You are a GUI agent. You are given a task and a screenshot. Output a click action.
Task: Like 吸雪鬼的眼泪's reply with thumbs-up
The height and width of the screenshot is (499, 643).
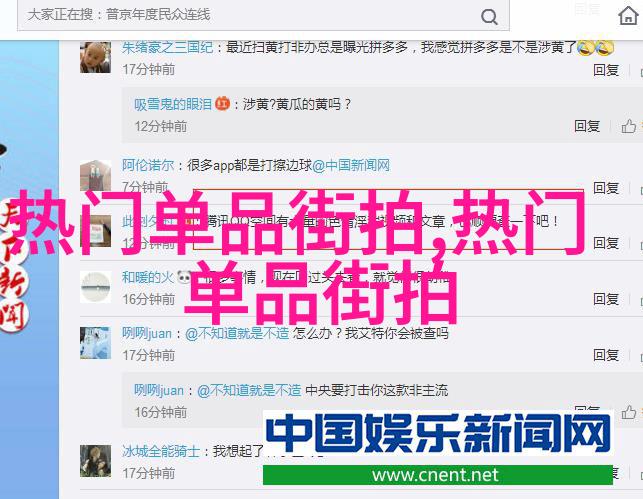629,126
